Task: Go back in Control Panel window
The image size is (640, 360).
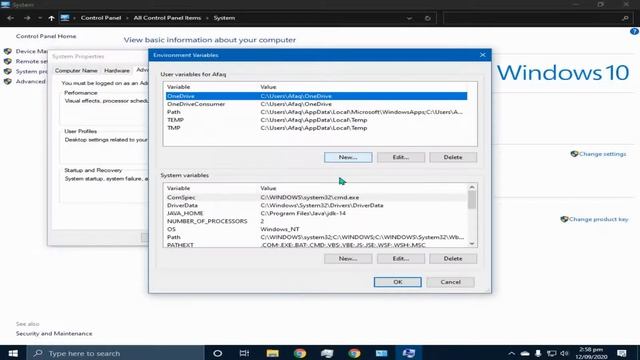Action: tap(10, 18)
